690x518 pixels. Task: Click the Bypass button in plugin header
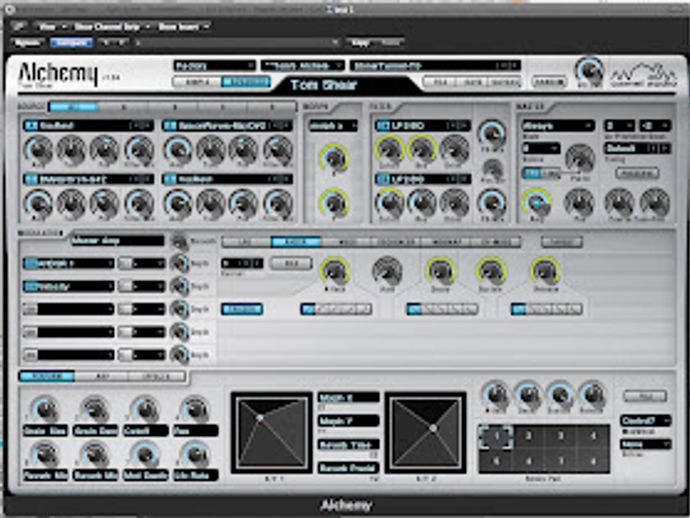pyautogui.click(x=26, y=43)
